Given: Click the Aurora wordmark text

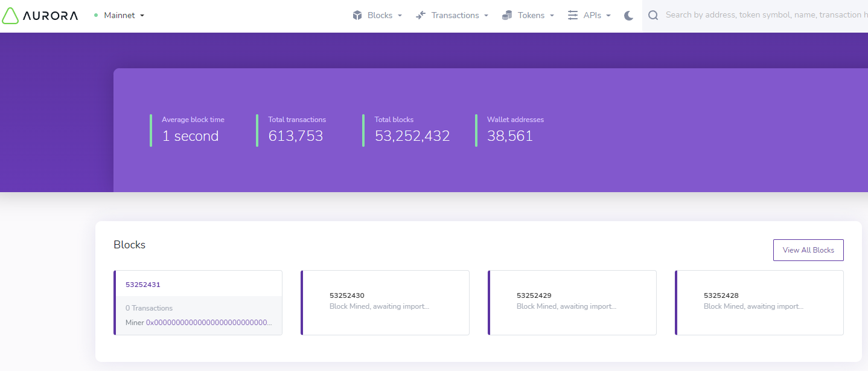Looking at the screenshot, I should click(51, 16).
